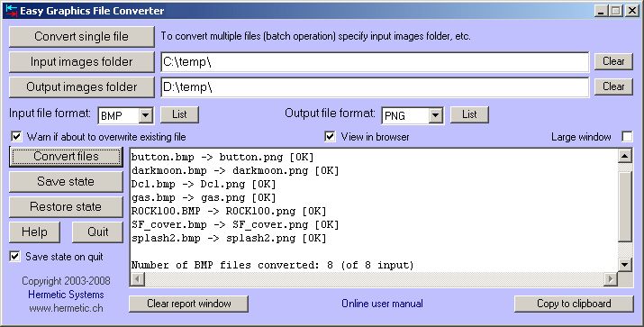The height and width of the screenshot is (327, 644).
Task: Visit the Hermetic Systems link
Action: point(66,295)
